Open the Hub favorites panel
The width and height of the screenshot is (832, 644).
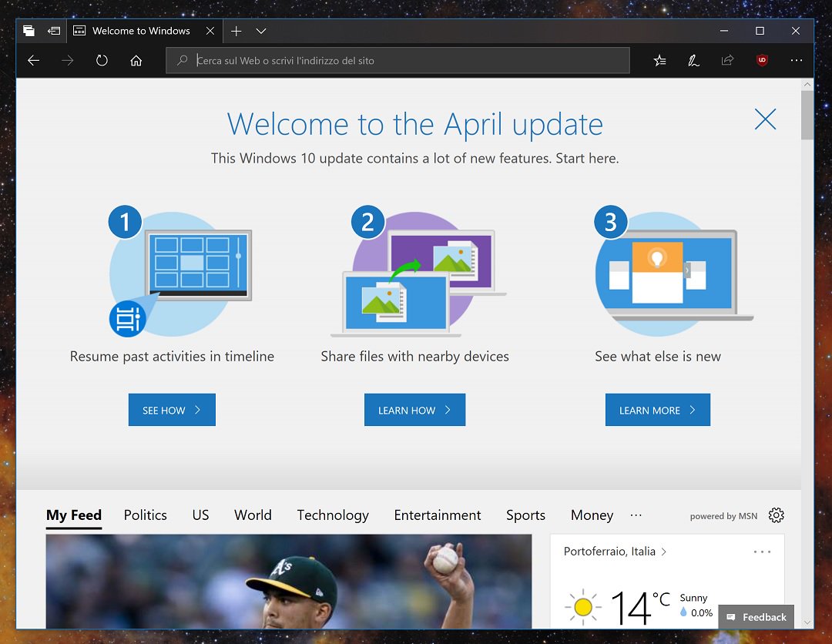pos(659,60)
